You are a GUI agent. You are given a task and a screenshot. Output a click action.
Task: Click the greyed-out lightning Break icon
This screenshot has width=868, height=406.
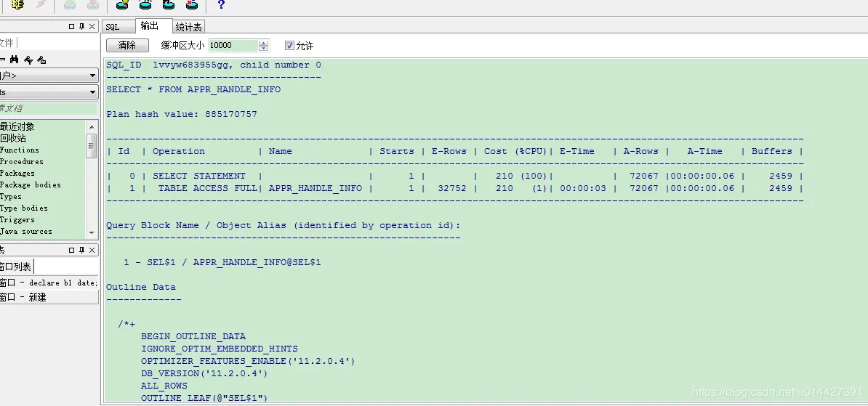41,4
